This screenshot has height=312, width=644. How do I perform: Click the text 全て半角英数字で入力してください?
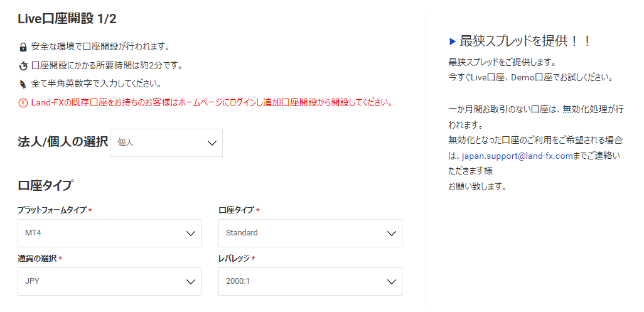(95, 84)
